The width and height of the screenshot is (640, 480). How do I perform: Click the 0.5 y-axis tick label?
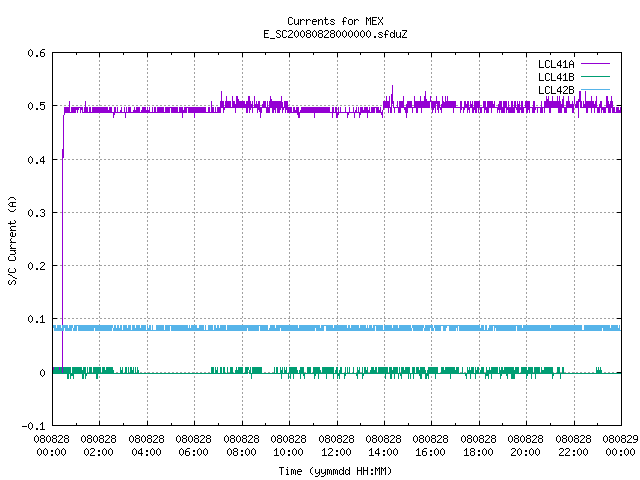[x=36, y=106]
